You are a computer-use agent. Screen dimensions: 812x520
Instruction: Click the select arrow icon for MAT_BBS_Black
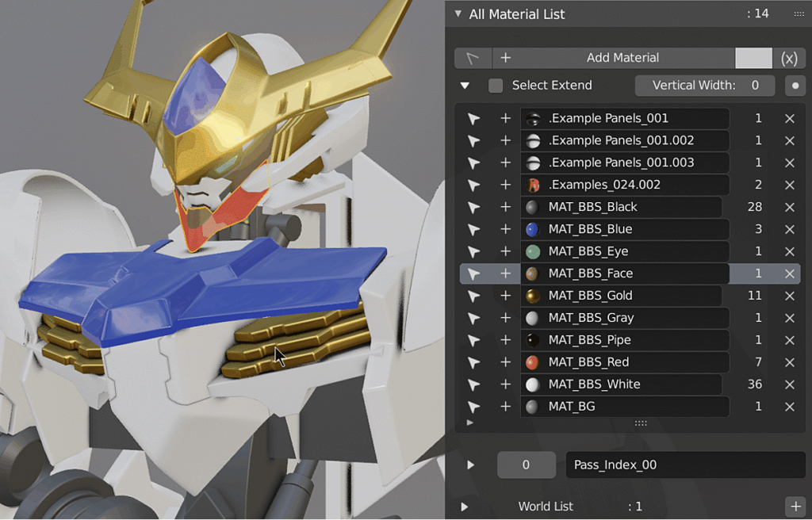pyautogui.click(x=473, y=207)
